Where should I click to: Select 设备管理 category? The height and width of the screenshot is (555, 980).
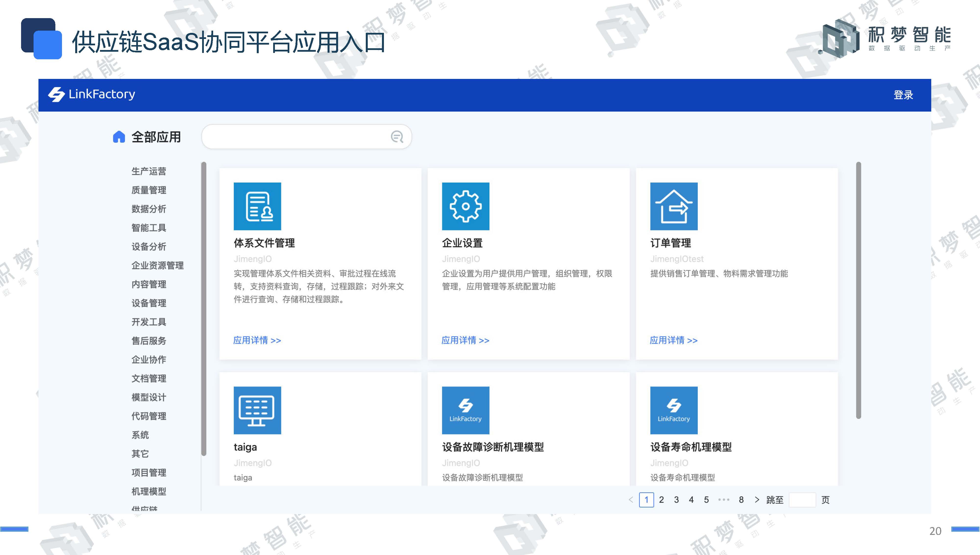click(149, 303)
